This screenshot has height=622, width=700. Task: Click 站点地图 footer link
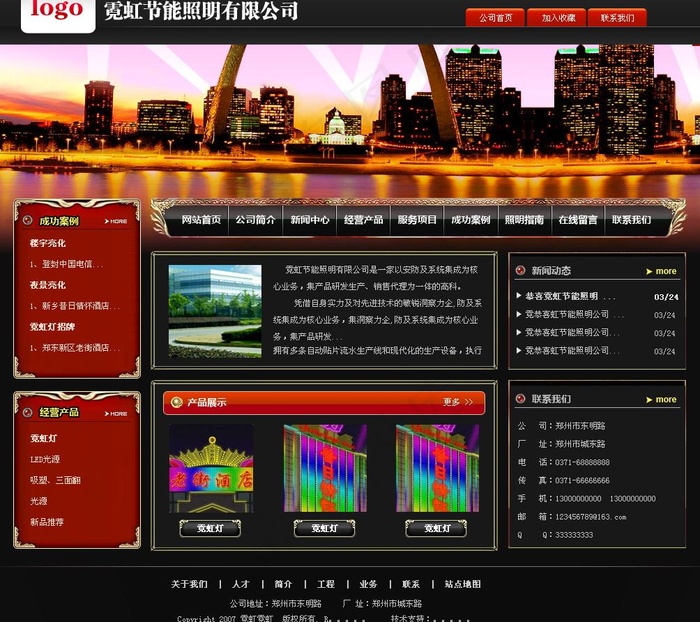pos(463,584)
